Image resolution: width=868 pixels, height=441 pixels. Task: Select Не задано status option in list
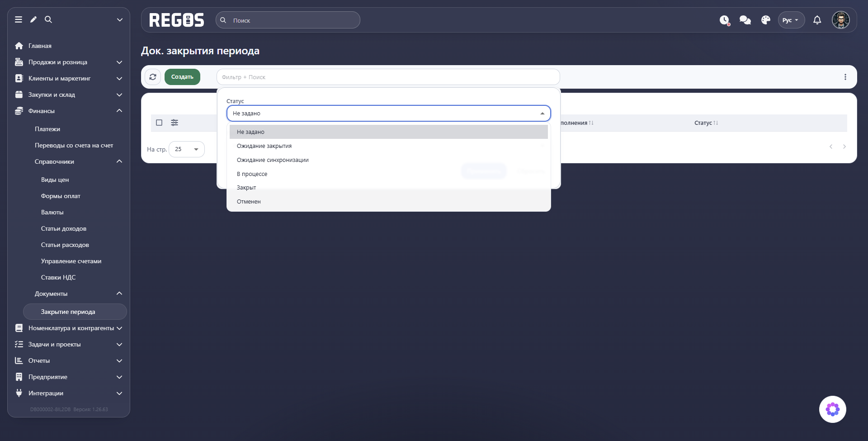click(x=389, y=132)
